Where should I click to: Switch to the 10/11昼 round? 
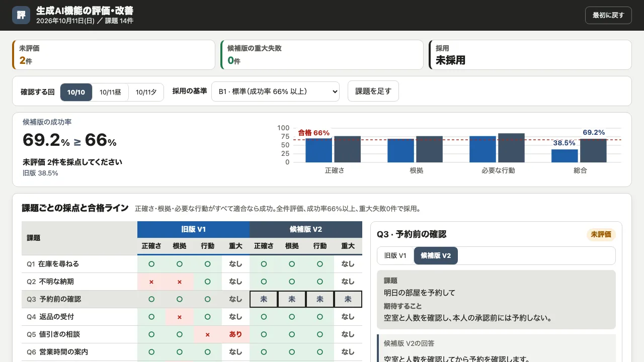(x=110, y=92)
